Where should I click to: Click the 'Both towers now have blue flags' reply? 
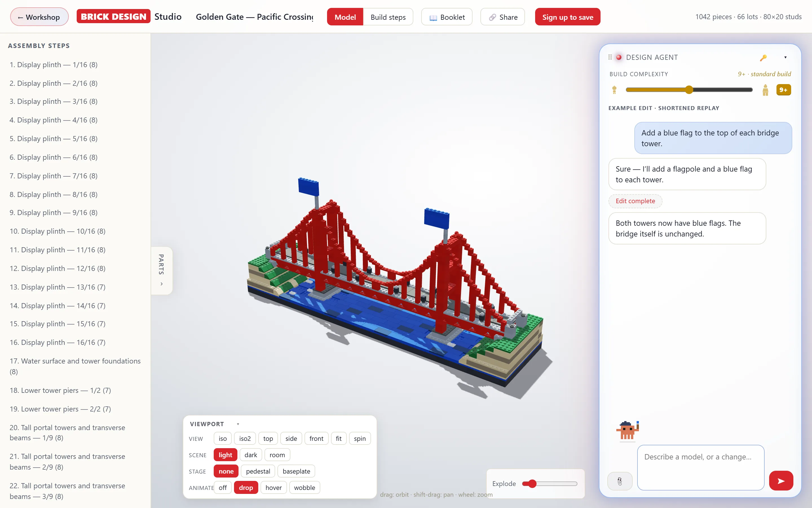(687, 229)
